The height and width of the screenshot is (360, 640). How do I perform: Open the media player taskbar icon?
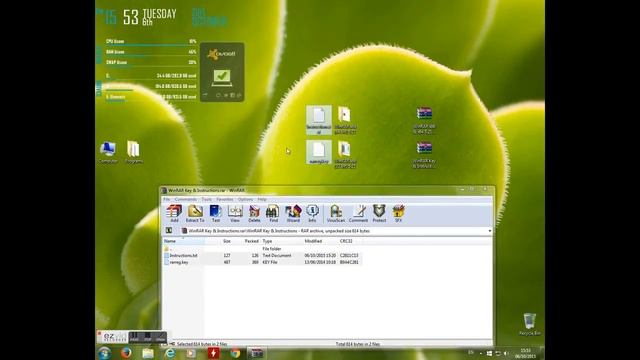(x=191, y=353)
